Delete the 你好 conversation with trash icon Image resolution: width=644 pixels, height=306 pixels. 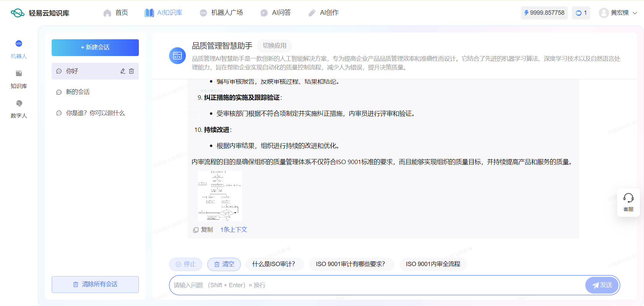(x=131, y=71)
